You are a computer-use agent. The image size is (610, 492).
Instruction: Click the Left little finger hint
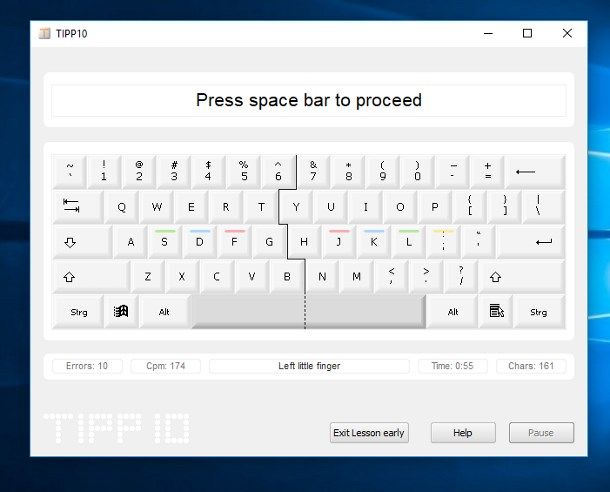click(x=309, y=366)
